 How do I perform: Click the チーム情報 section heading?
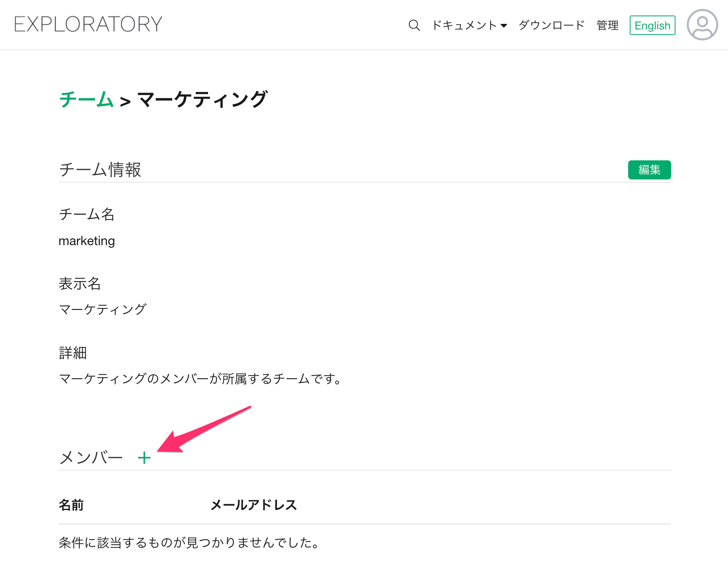[100, 169]
